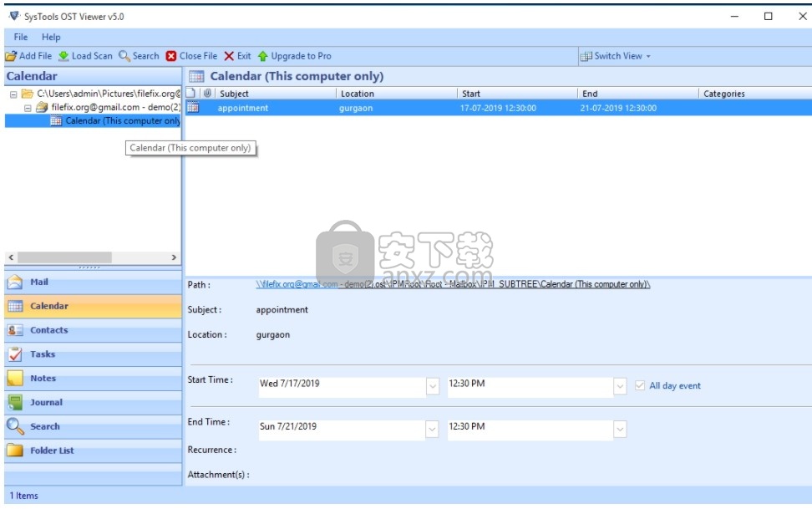Sort by the End column header
Screen dimensions: 812x509
[x=638, y=94]
